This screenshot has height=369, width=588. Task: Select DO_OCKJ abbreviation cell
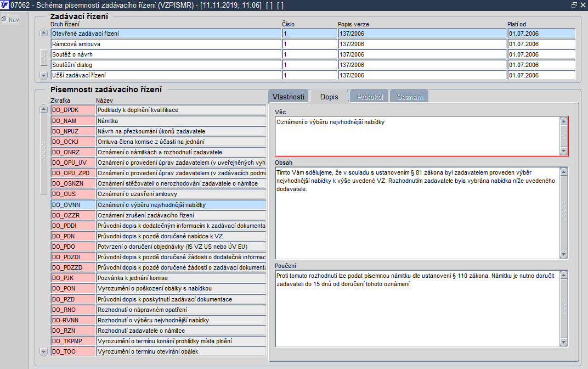[73, 142]
